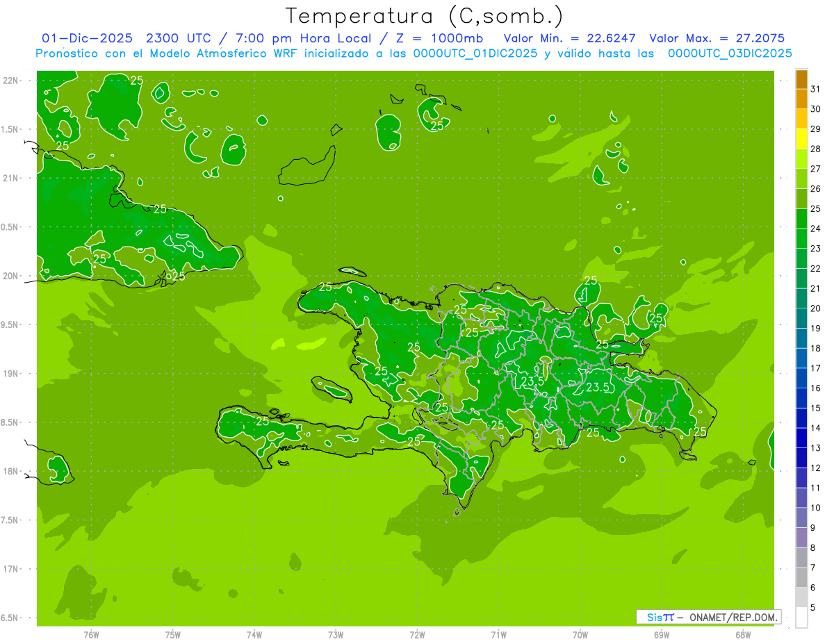
Task: Click the "19N" latitude axis label
Action: tap(10, 374)
